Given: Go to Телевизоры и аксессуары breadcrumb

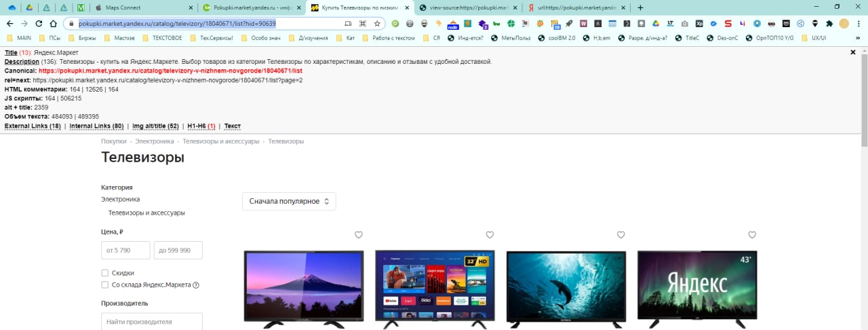Looking at the screenshot, I should (x=221, y=141).
